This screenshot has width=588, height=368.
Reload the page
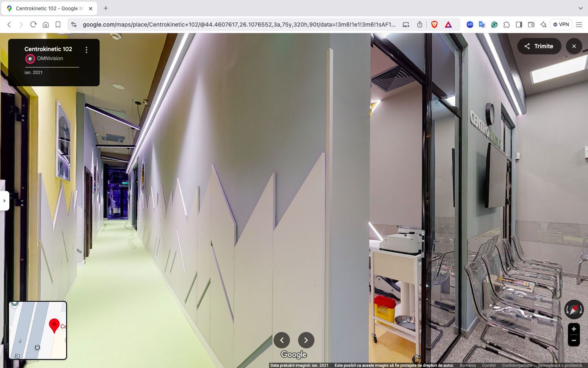point(33,25)
